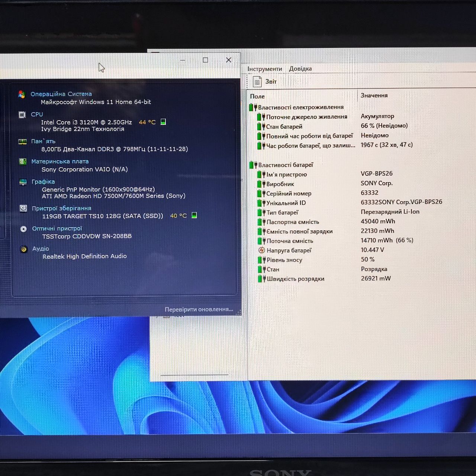The image size is (476, 476).
Task: Click the Перевірити оновлення link
Action: (199, 309)
